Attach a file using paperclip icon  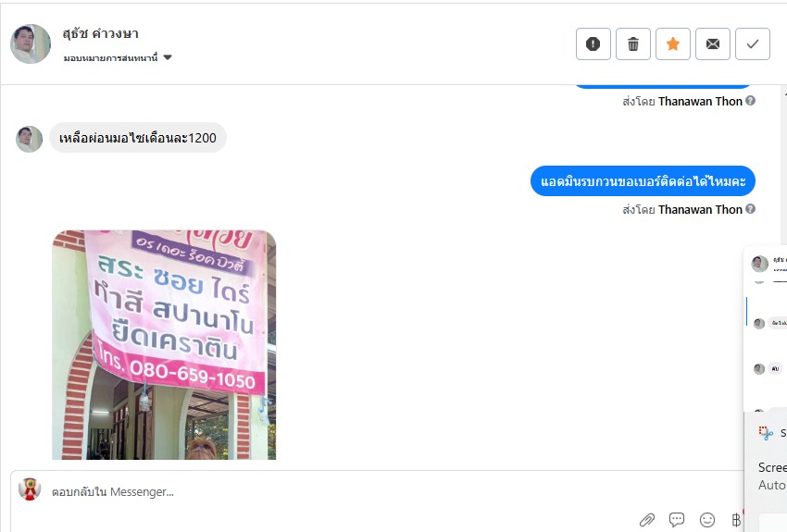pyautogui.click(x=647, y=520)
